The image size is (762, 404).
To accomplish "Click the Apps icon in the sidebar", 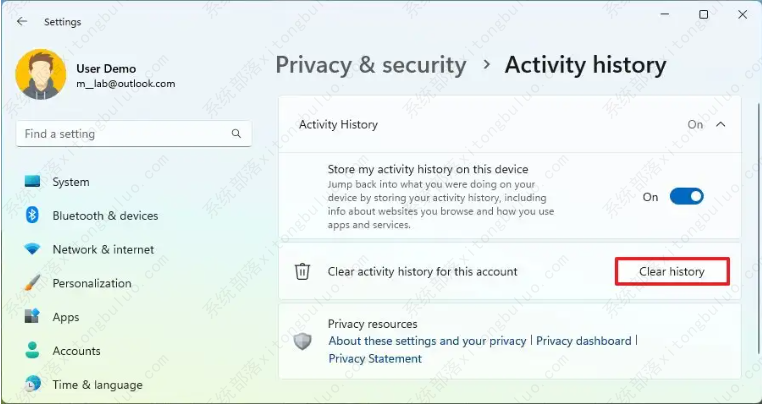I will 33,317.
